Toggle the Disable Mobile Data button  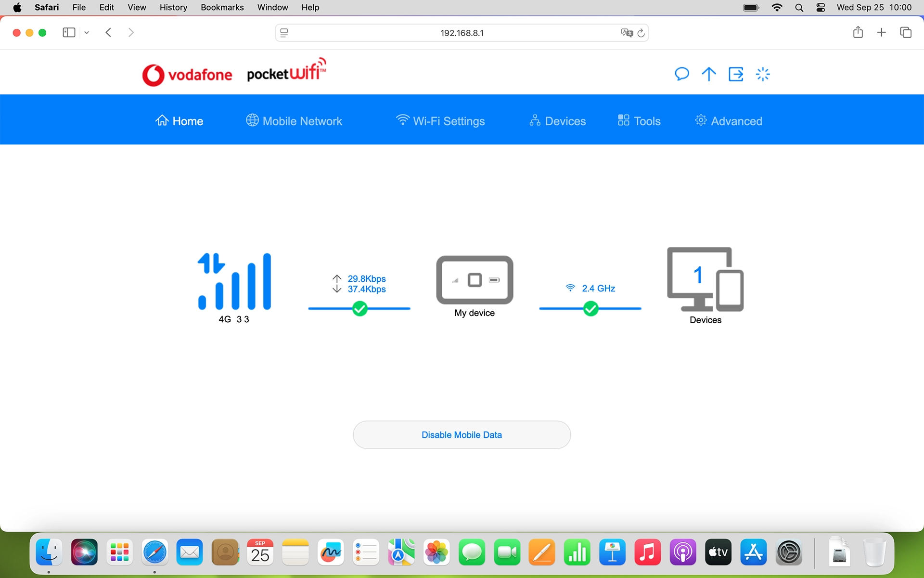462,435
